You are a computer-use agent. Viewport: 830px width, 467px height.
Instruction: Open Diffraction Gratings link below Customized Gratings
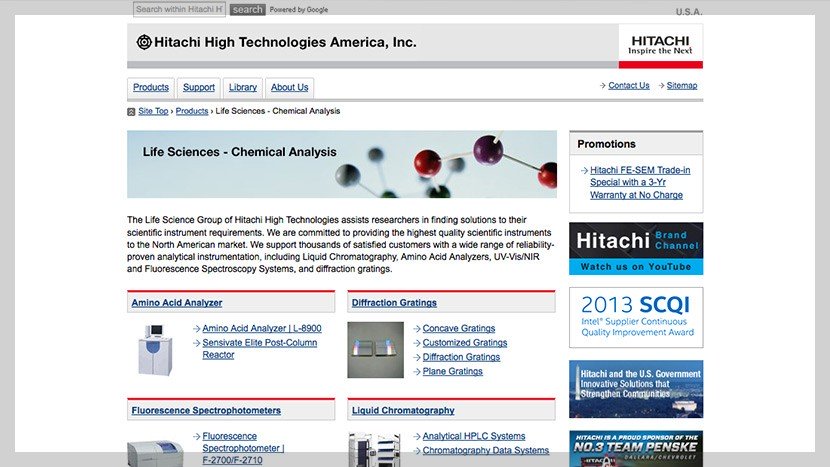click(x=461, y=357)
